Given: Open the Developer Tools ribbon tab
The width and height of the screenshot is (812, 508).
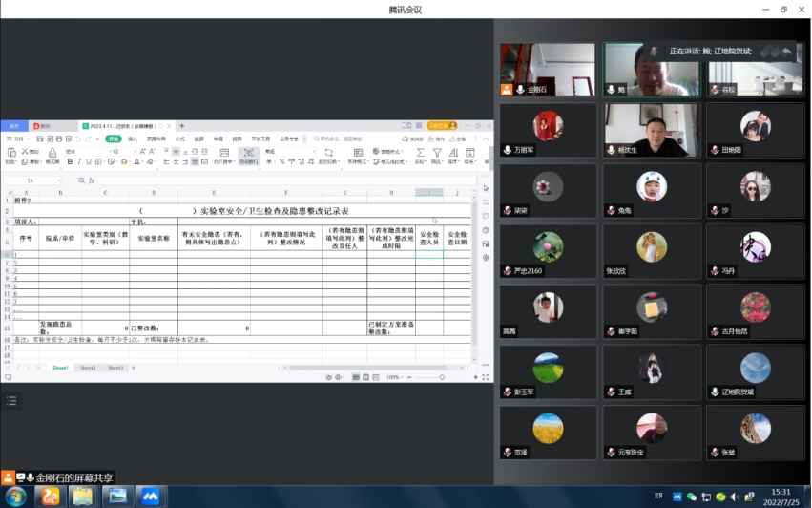Looking at the screenshot, I should (x=260, y=138).
